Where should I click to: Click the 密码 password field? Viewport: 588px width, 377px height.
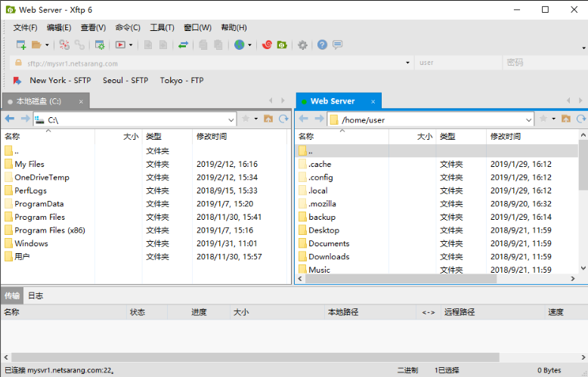click(545, 63)
